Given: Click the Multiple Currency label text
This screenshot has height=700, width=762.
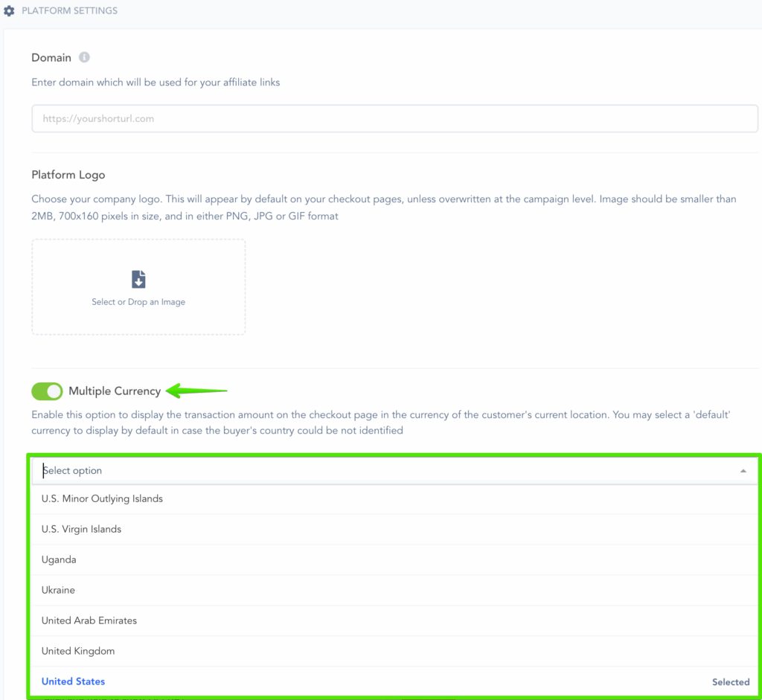Looking at the screenshot, I should pos(115,391).
